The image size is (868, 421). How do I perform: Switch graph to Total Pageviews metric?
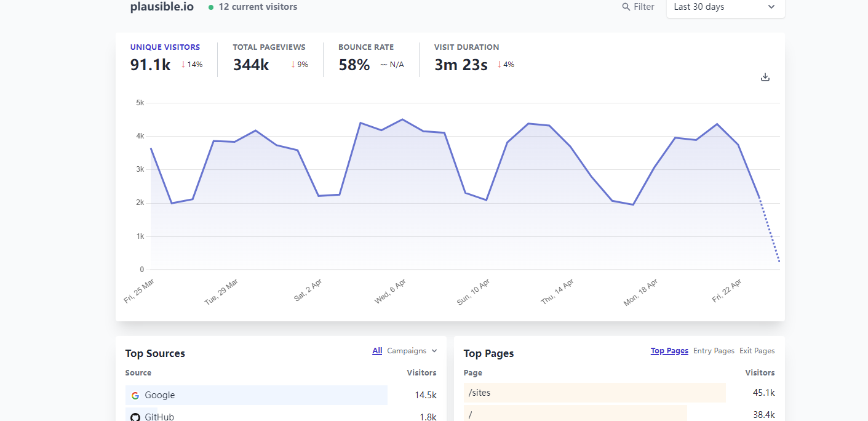pyautogui.click(x=269, y=47)
